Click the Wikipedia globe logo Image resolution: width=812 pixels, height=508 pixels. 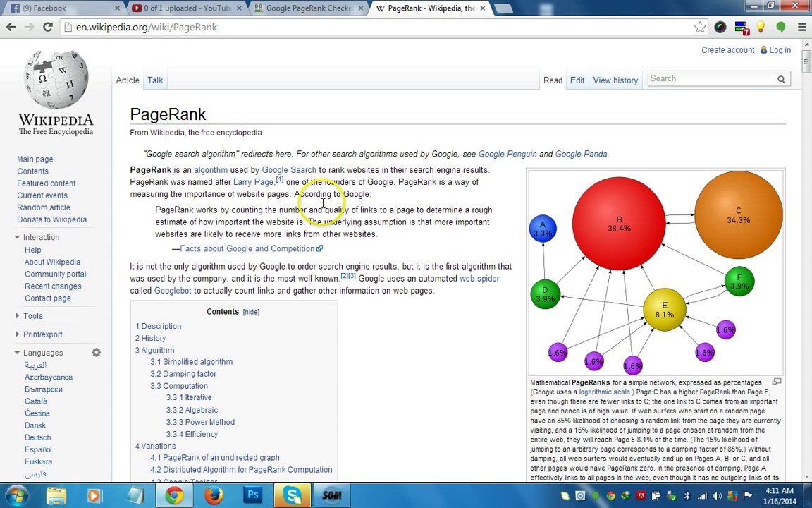coord(56,79)
